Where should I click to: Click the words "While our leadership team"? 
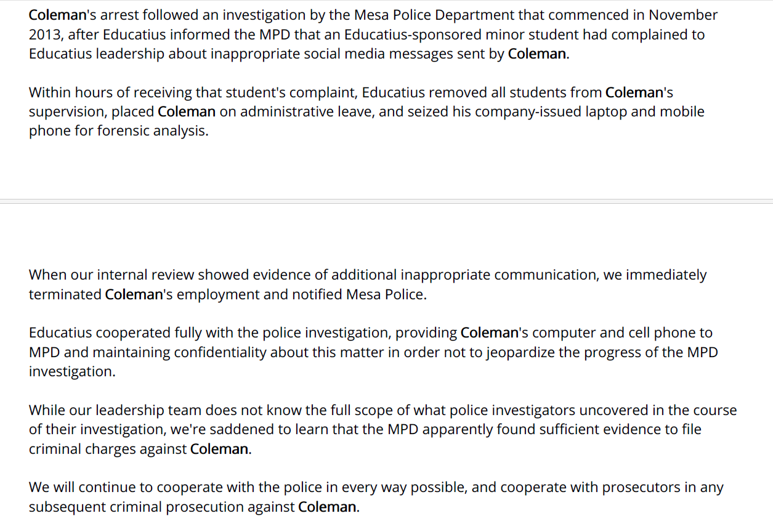[115, 411]
